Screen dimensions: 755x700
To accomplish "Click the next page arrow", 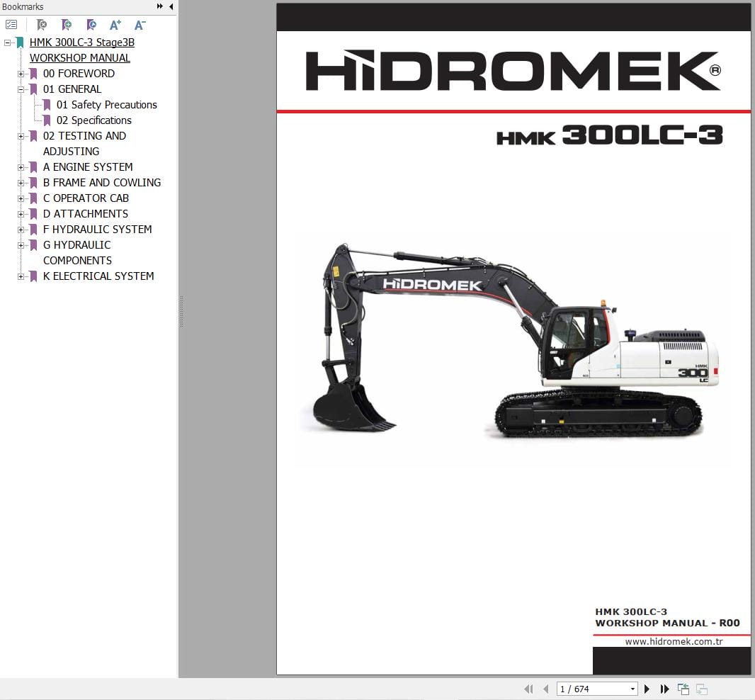I will pyautogui.click(x=647, y=688).
